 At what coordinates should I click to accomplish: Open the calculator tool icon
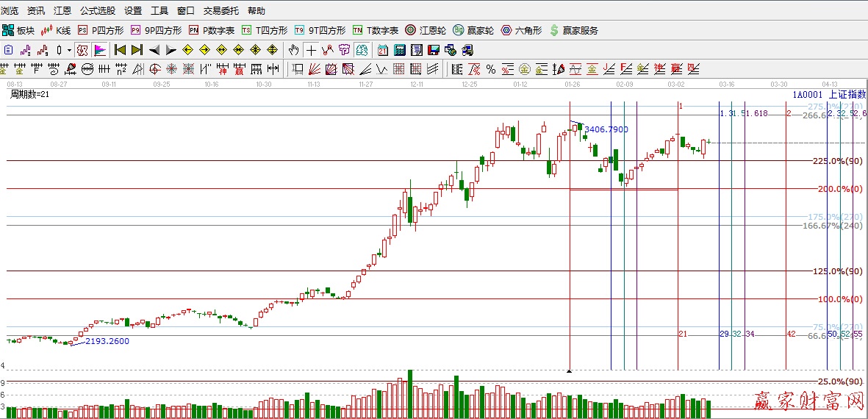(x=399, y=50)
